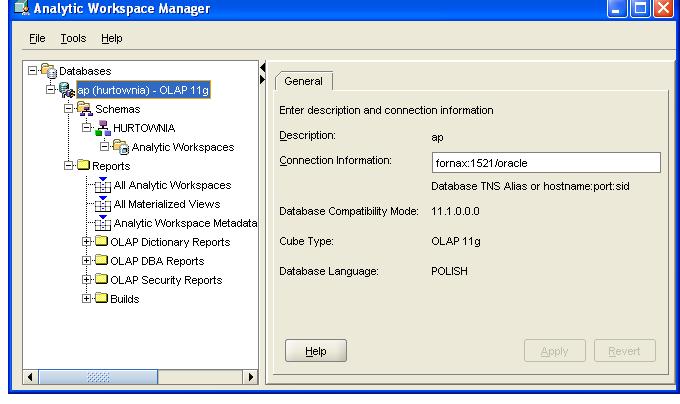Click the splitter collapse-left arrow
This screenshot has height=404, width=680.
click(262, 67)
